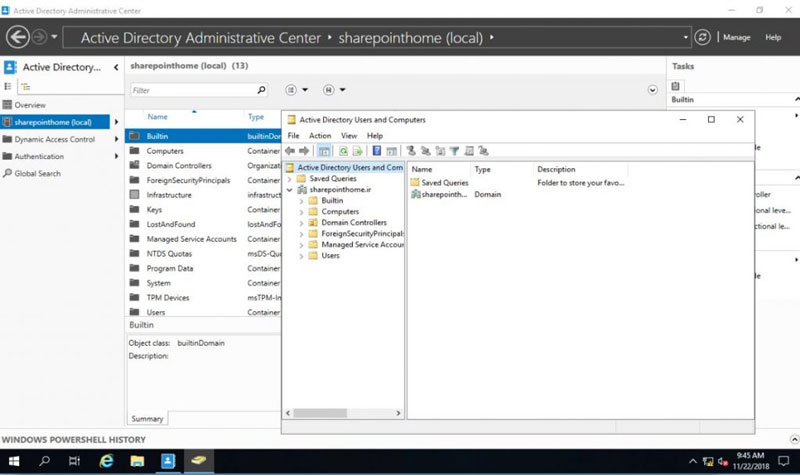Click the Filter text box
Screen dimensions: 800x475
pos(193,90)
